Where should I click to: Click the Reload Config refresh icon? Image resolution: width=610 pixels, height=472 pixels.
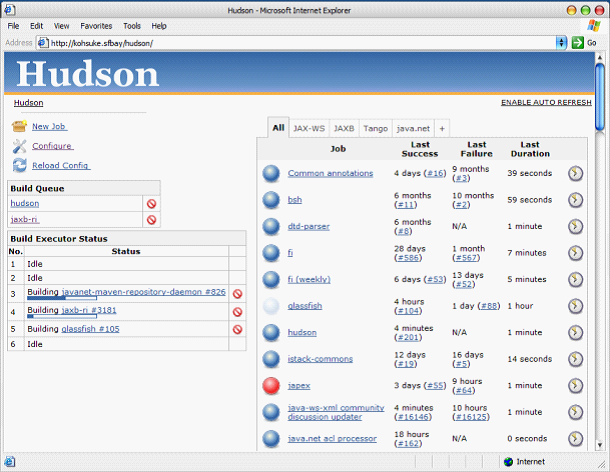pyautogui.click(x=19, y=165)
